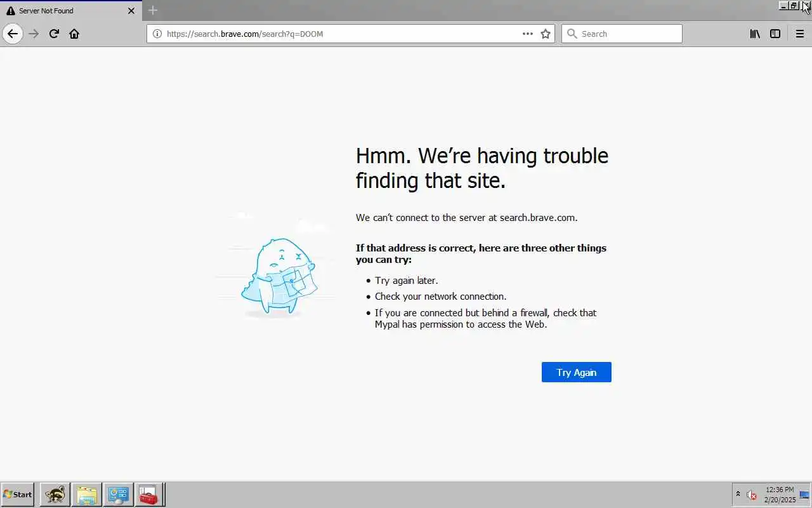Expand hidden system tray icons
This screenshot has height=508, width=812.
tap(738, 494)
